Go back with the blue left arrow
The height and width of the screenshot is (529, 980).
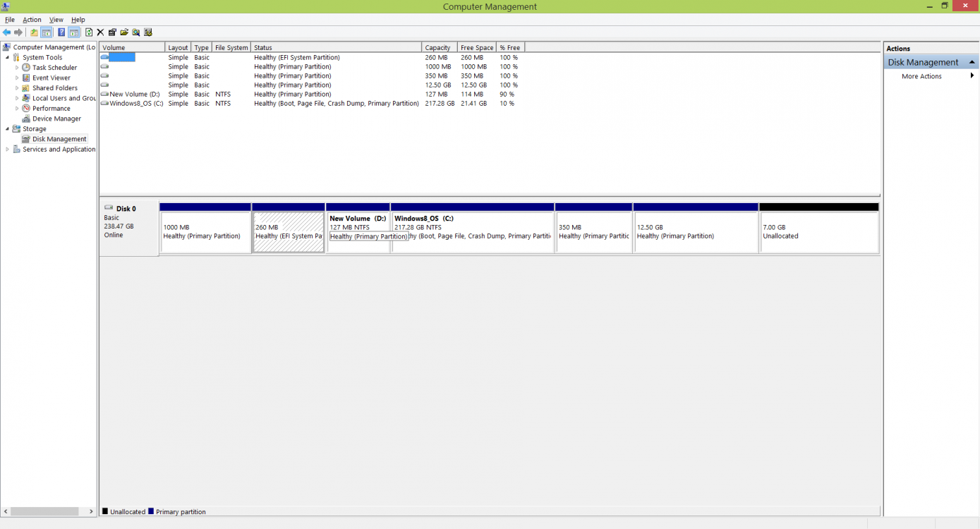tap(7, 32)
